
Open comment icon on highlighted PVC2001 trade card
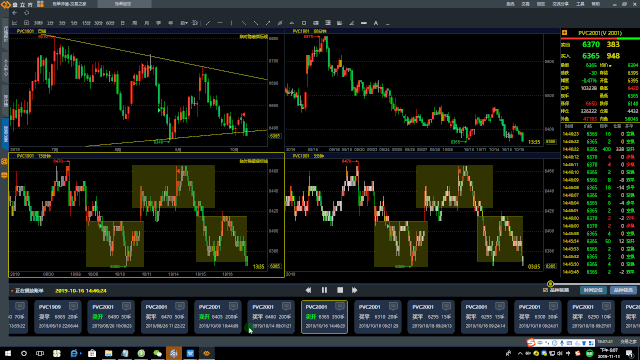coord(340,306)
